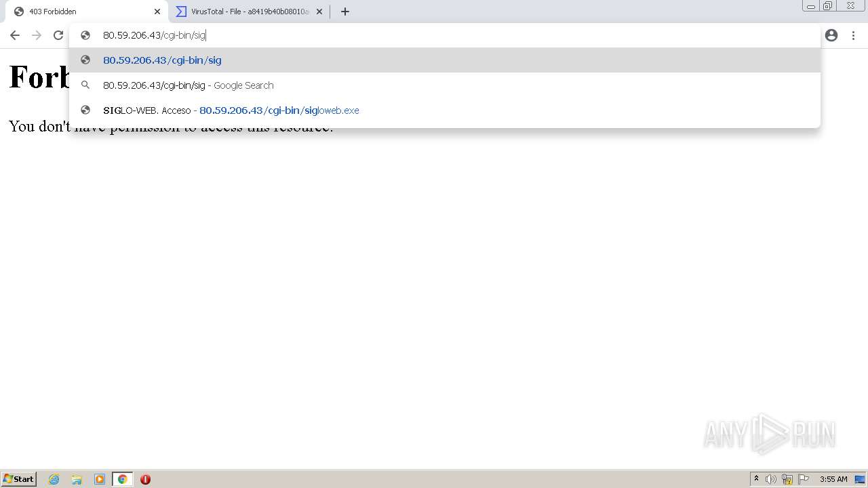Reload the current page

coord(58,35)
